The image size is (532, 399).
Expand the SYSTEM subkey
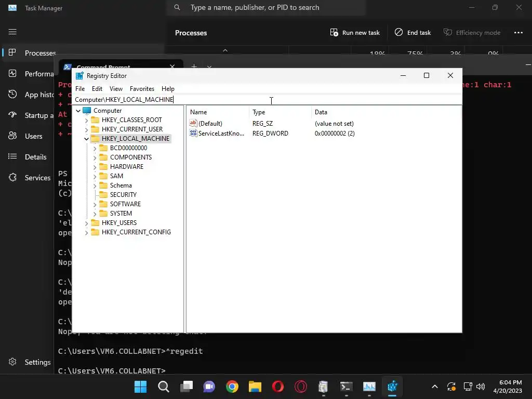95,214
